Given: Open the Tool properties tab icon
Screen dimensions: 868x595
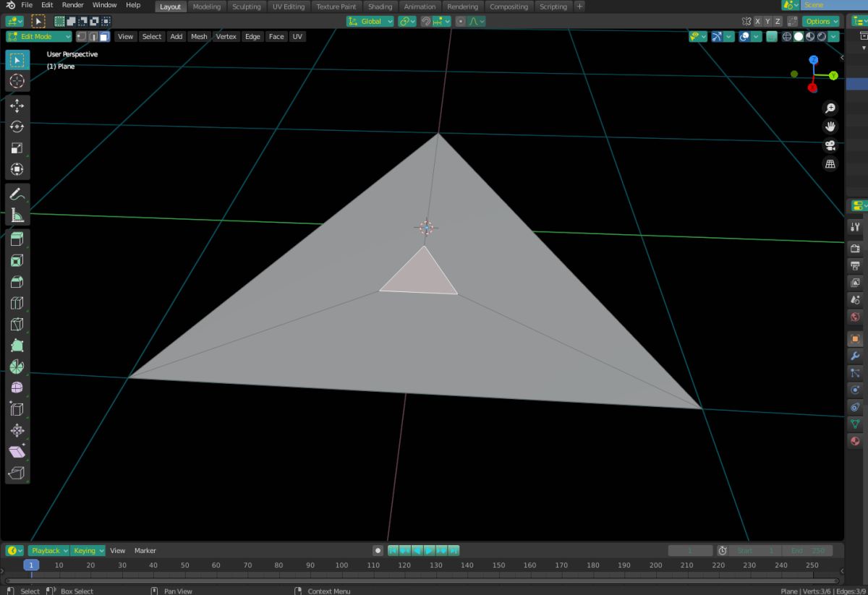Looking at the screenshot, I should point(855,228).
